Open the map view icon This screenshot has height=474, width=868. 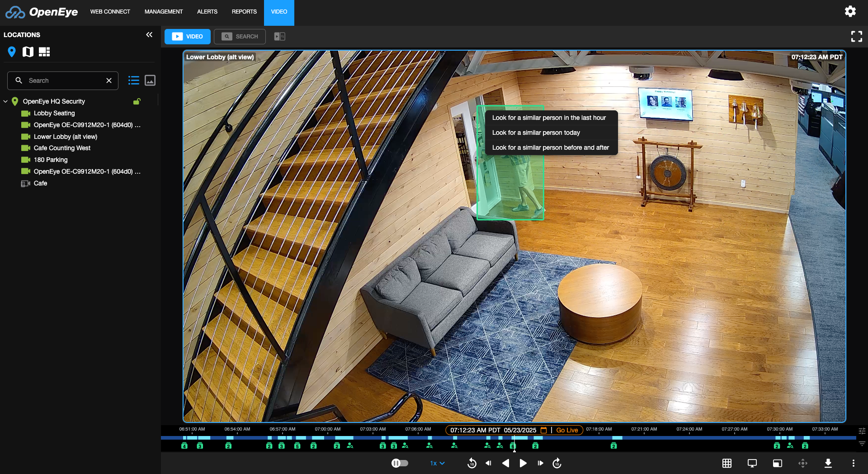[x=28, y=52]
